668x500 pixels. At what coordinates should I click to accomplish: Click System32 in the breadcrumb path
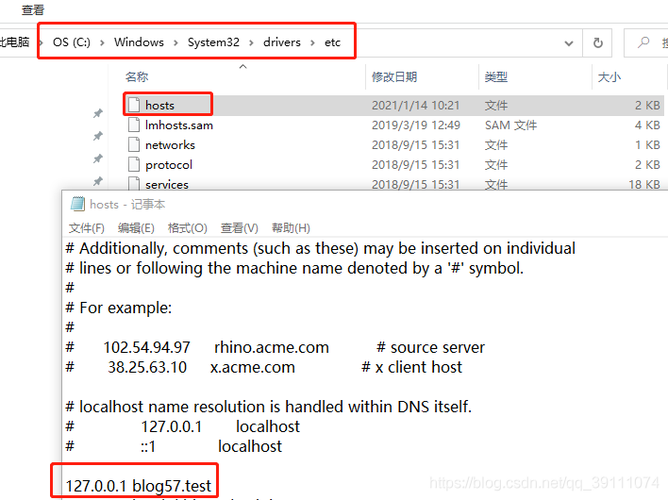click(213, 42)
